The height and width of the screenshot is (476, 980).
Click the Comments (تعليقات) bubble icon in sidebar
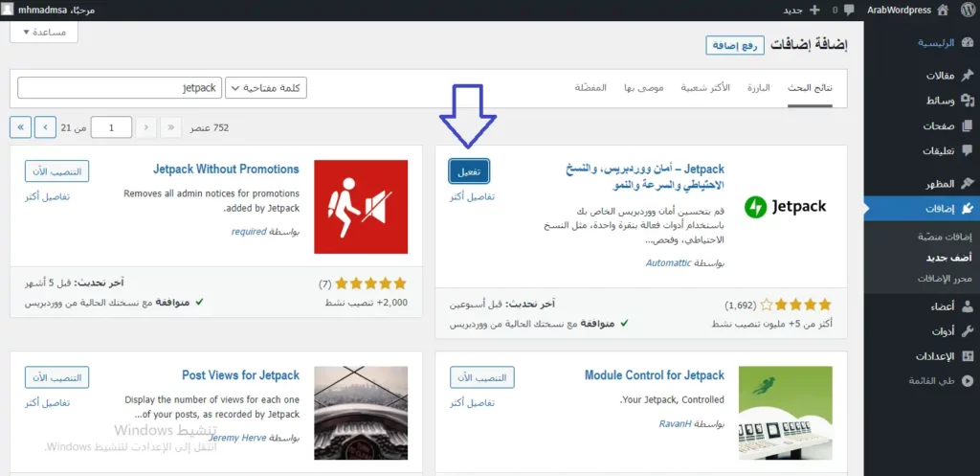(967, 151)
